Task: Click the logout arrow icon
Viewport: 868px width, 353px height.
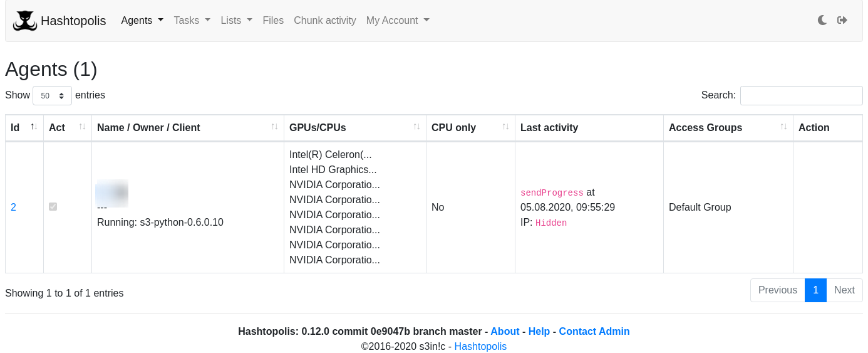Action: point(842,20)
